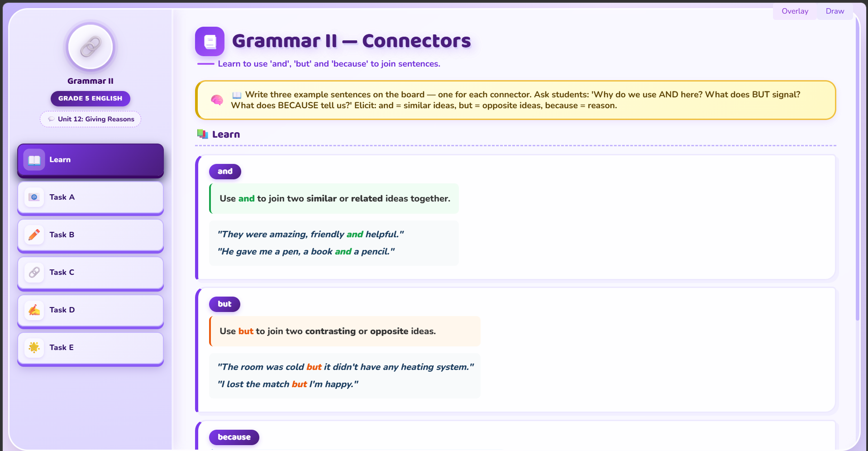
Task: Open the Learn section in the sidebar
Action: 91,160
